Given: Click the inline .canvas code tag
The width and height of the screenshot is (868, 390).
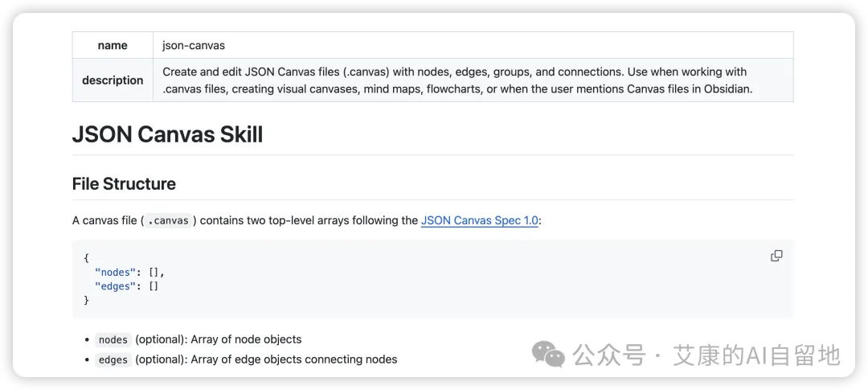Looking at the screenshot, I should click(169, 220).
